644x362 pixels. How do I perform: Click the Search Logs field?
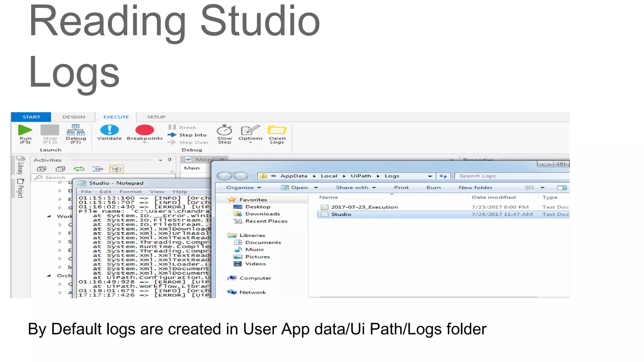[x=513, y=176]
